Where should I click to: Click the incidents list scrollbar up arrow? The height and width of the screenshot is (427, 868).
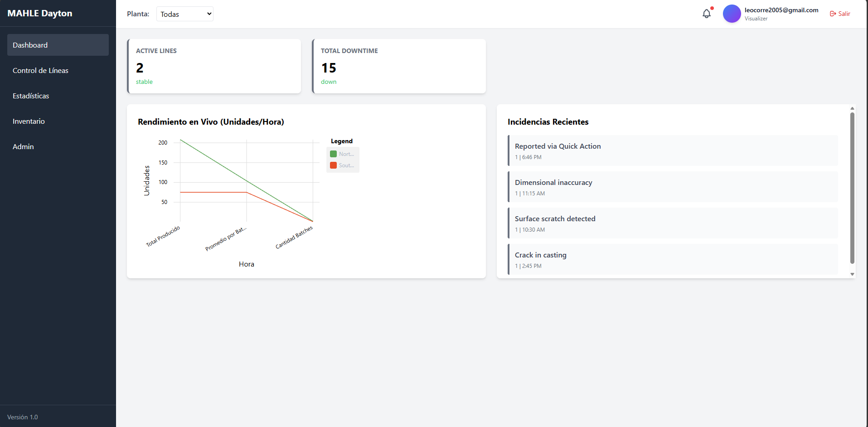tap(852, 108)
